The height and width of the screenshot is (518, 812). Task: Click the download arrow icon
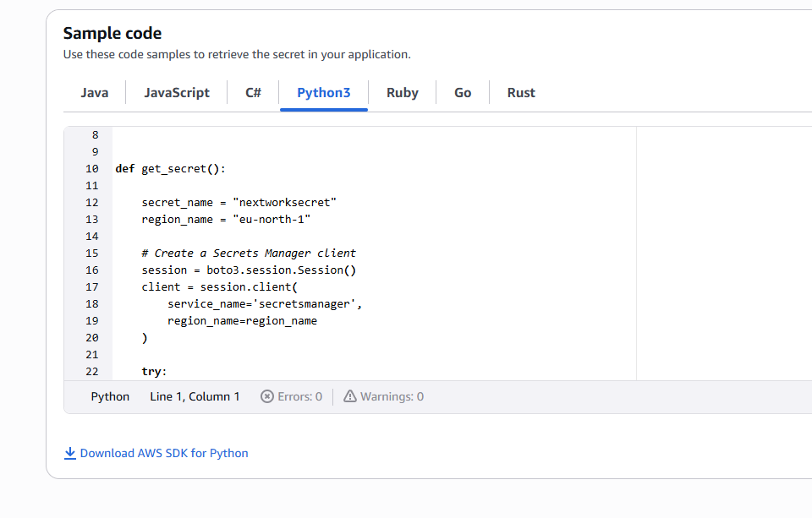pos(70,453)
